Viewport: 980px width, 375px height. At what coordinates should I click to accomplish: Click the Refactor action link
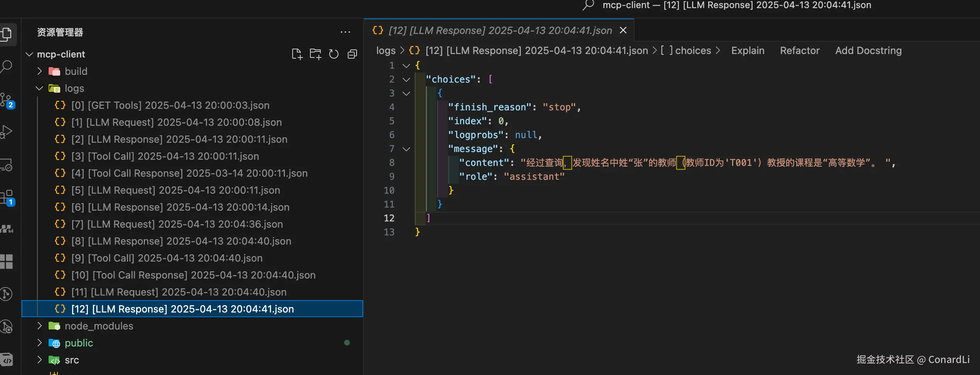pyautogui.click(x=800, y=51)
